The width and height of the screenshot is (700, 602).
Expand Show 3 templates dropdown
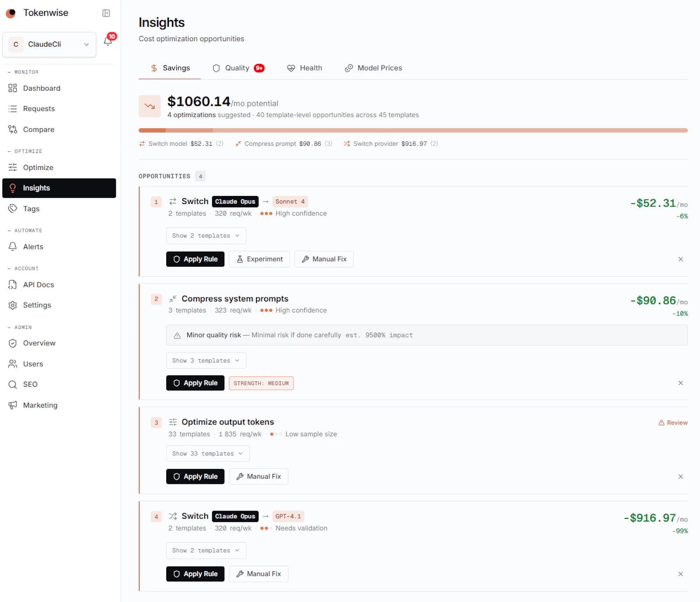[206, 361]
